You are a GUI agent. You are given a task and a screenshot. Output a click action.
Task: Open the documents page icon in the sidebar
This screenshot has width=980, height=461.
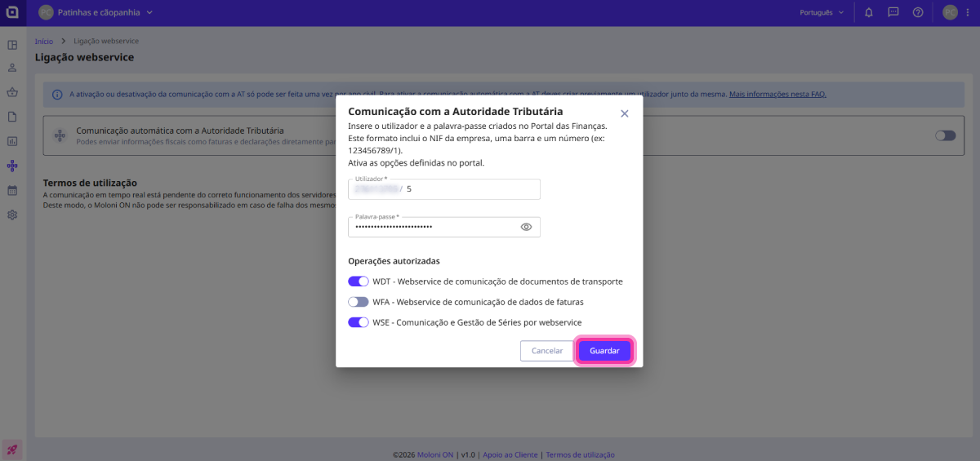point(12,117)
